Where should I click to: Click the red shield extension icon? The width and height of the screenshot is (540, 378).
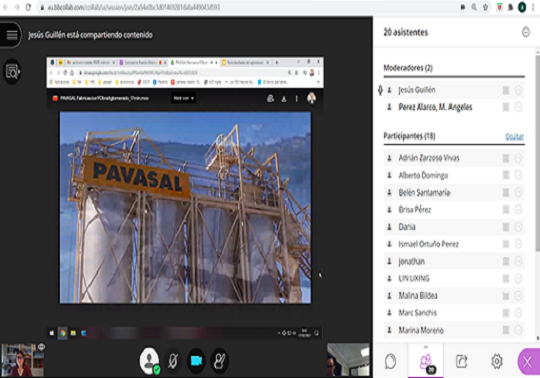tap(499, 7)
